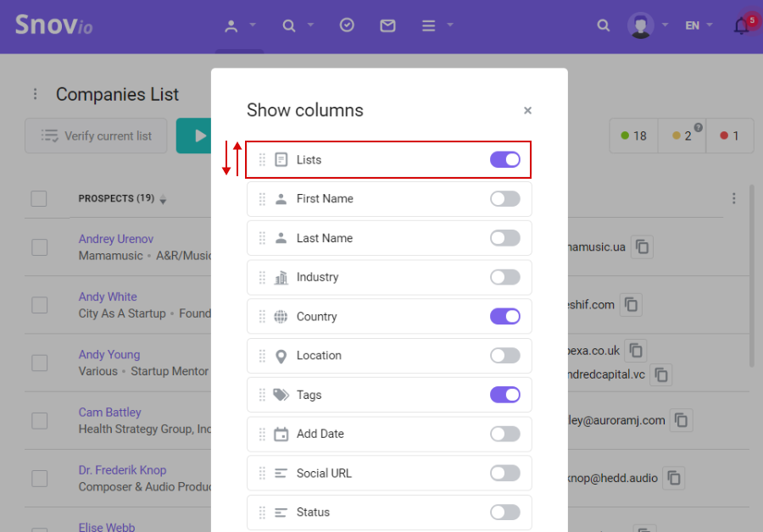Turn off the Lists column toggle
Viewport: 763px width, 532px height.
coord(505,159)
